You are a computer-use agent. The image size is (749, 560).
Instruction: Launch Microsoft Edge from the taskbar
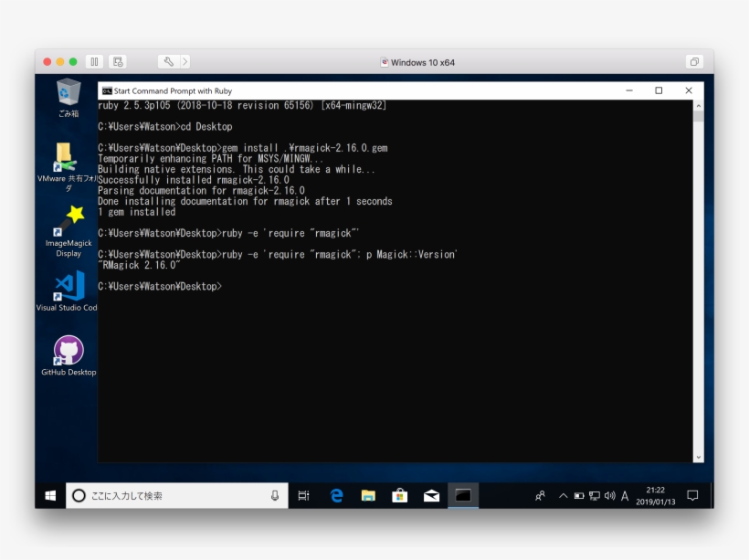pos(336,495)
